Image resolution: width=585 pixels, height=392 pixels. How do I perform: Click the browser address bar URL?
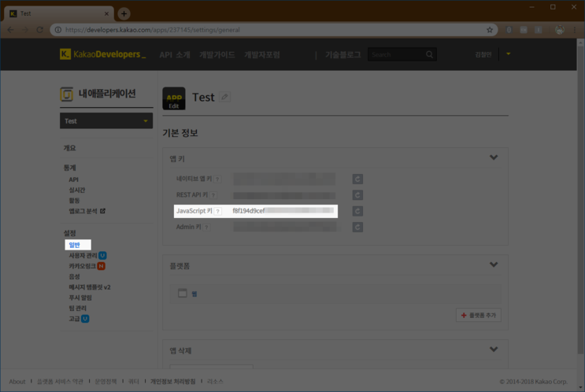[x=153, y=30]
